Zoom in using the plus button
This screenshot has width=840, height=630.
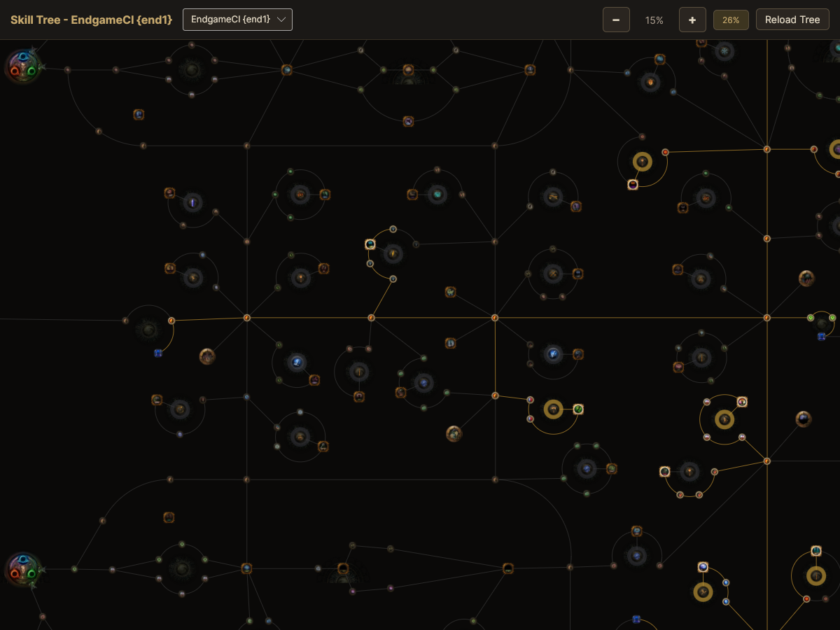(x=692, y=20)
